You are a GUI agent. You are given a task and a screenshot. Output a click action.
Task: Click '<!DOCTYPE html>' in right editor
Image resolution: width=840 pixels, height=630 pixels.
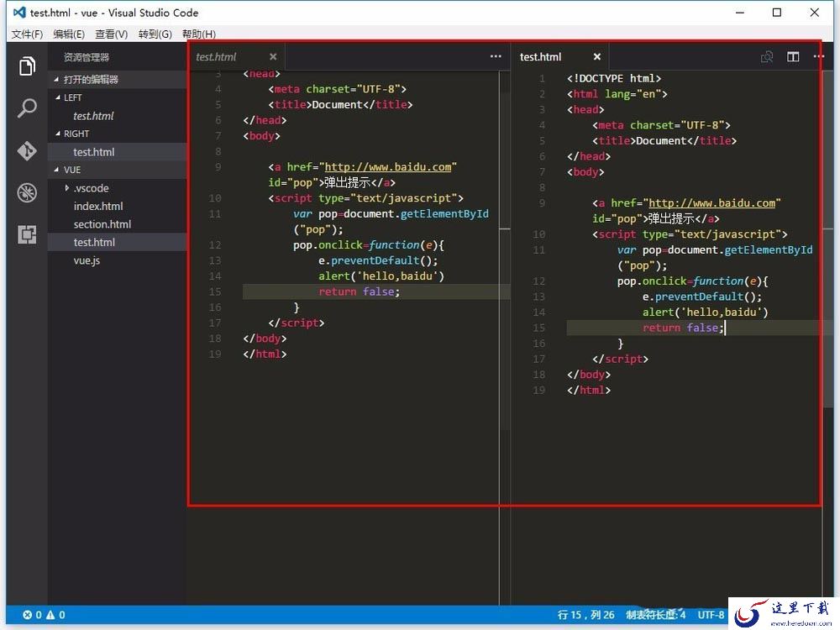(x=614, y=79)
